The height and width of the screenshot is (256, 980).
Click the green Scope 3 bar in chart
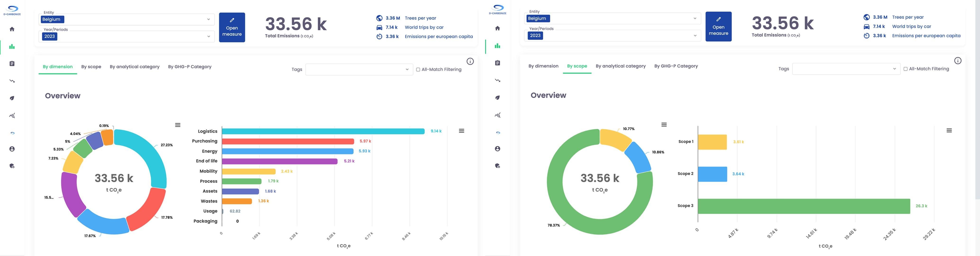tap(803, 206)
